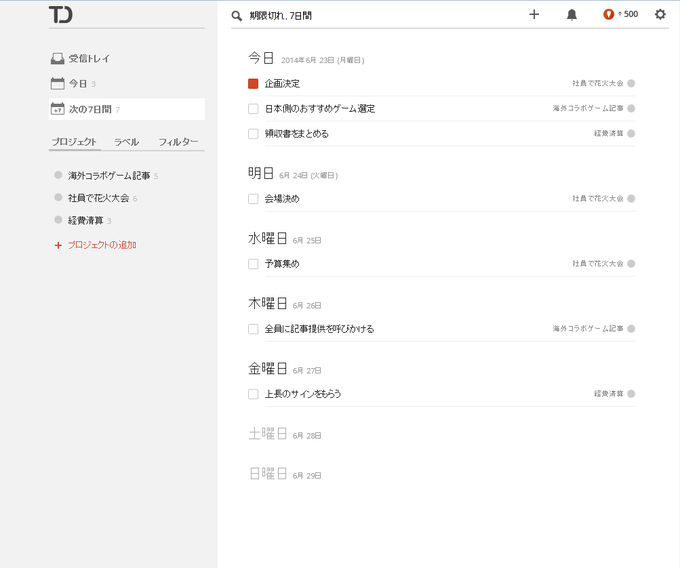Click the 今日 section heading
Screen dimensions: 680x568
click(261, 58)
